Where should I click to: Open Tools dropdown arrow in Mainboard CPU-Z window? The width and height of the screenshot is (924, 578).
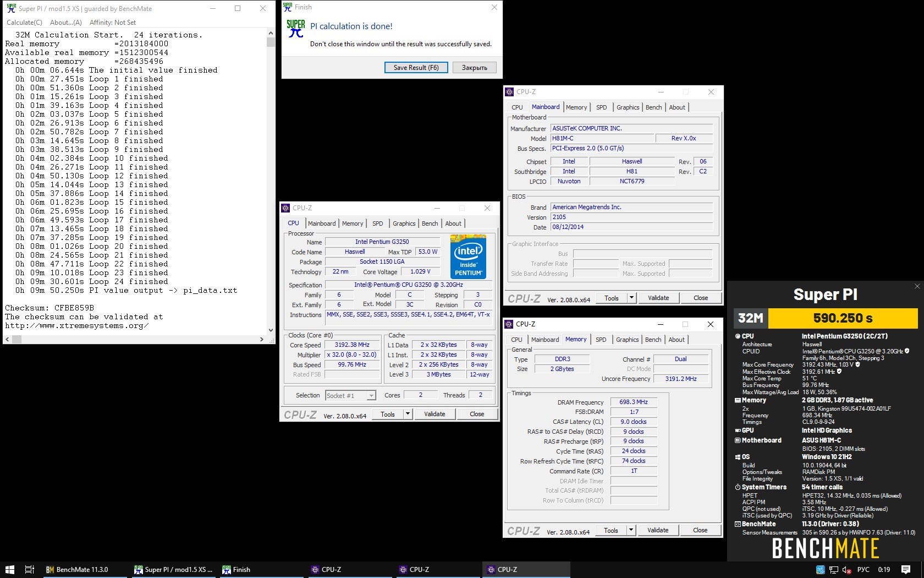[x=631, y=298]
